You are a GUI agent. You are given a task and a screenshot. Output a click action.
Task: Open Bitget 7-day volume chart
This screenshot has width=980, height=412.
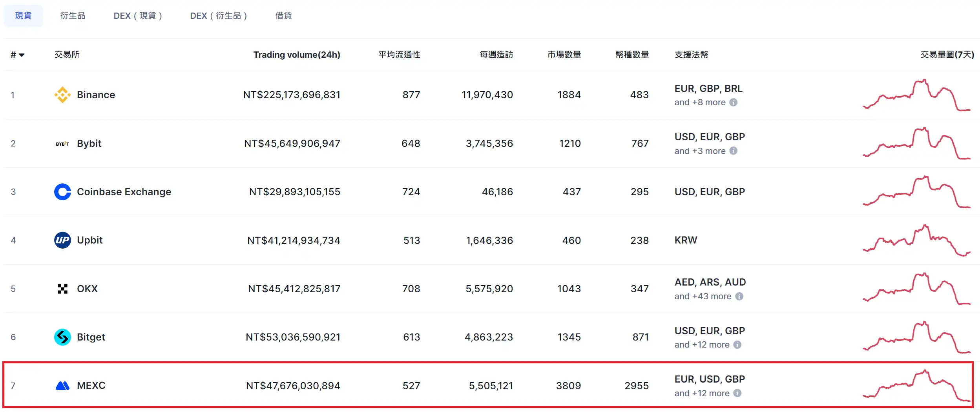[916, 337]
